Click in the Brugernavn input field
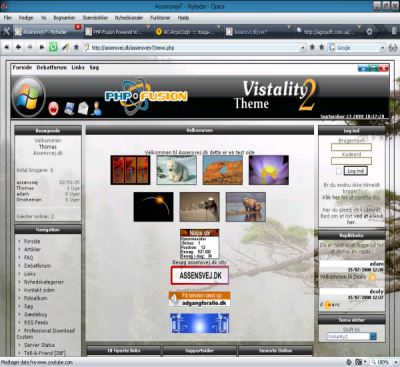The width and height of the screenshot is (400, 367). [x=351, y=147]
